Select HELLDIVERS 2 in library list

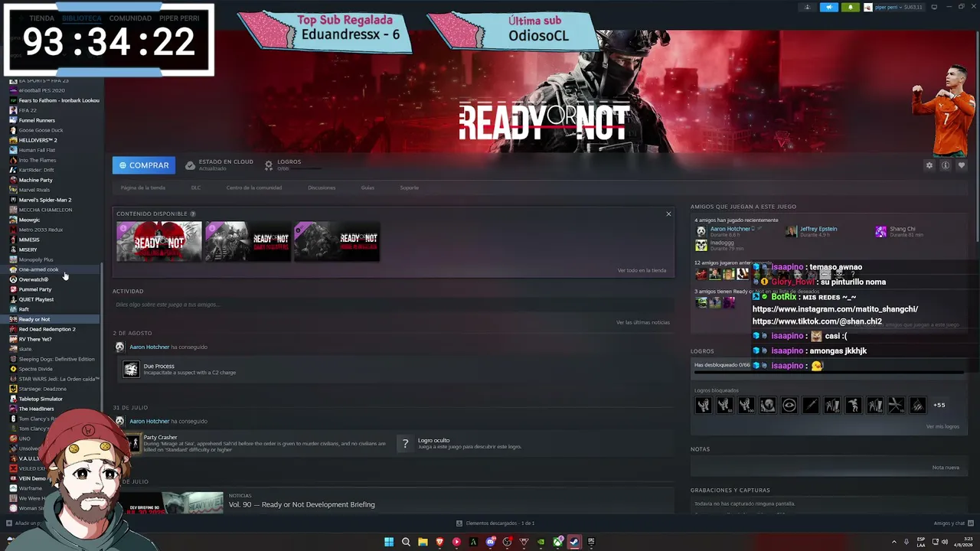[x=51, y=140]
